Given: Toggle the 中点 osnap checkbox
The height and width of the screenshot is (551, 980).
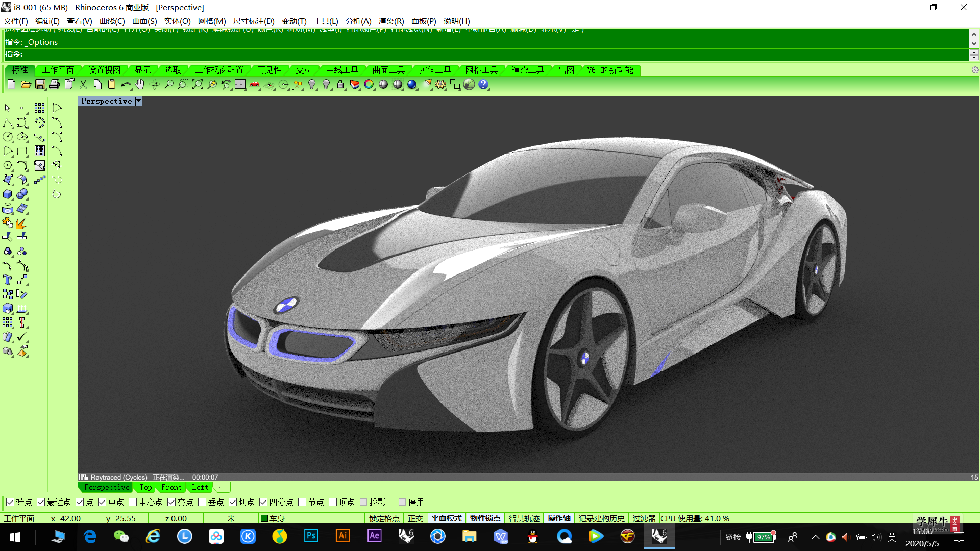Looking at the screenshot, I should [102, 502].
